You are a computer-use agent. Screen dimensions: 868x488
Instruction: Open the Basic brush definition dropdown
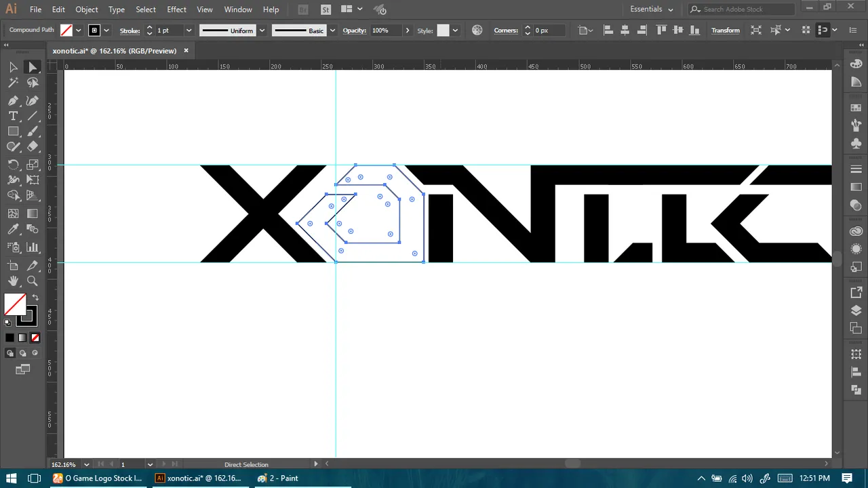pyautogui.click(x=332, y=30)
